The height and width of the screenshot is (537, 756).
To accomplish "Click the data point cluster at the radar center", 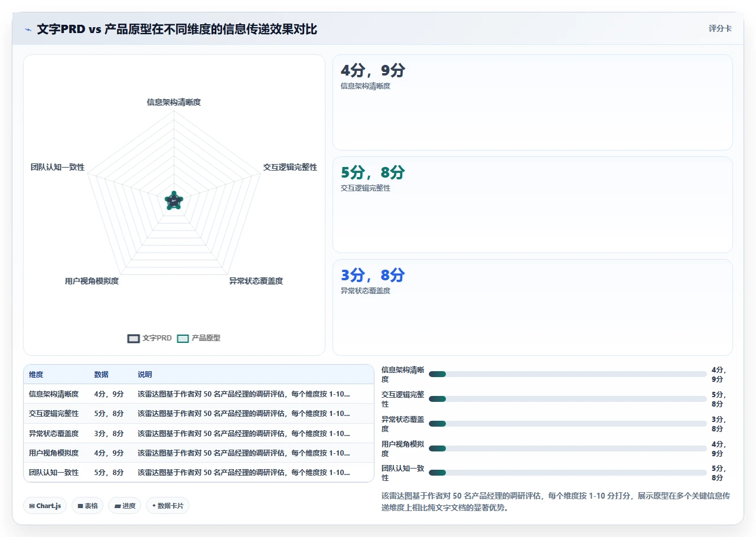I will (x=174, y=201).
